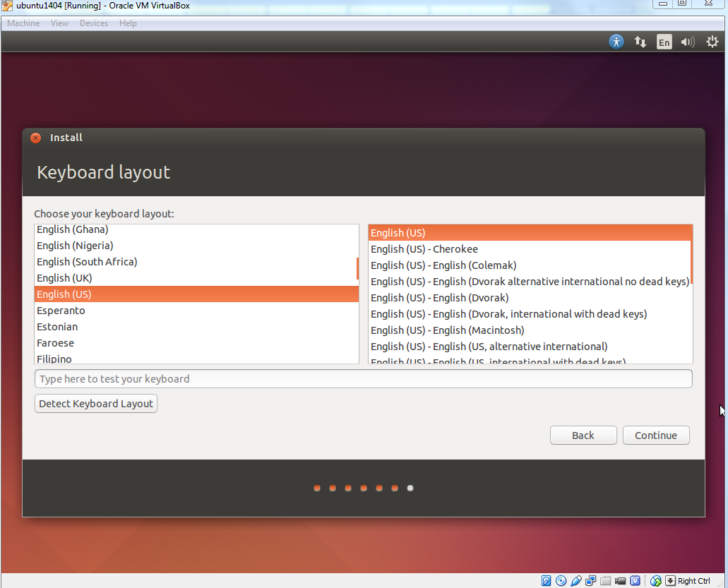Select English (US) - English (Dvorak) variant

(530, 298)
